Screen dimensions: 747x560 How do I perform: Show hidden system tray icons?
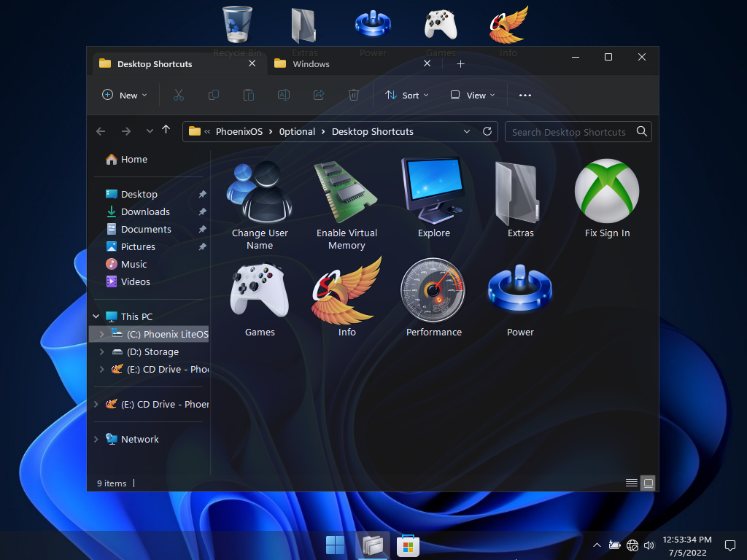[x=597, y=545]
